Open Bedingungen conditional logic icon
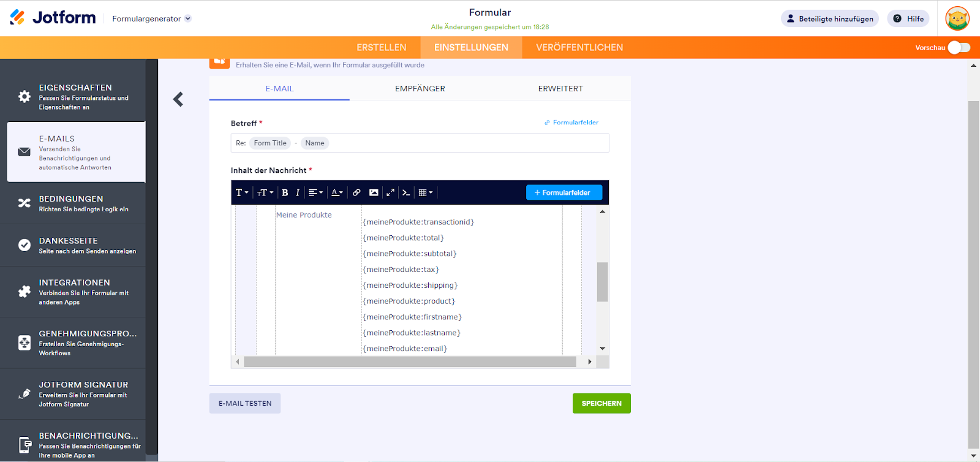This screenshot has width=980, height=462. pyautogui.click(x=24, y=203)
